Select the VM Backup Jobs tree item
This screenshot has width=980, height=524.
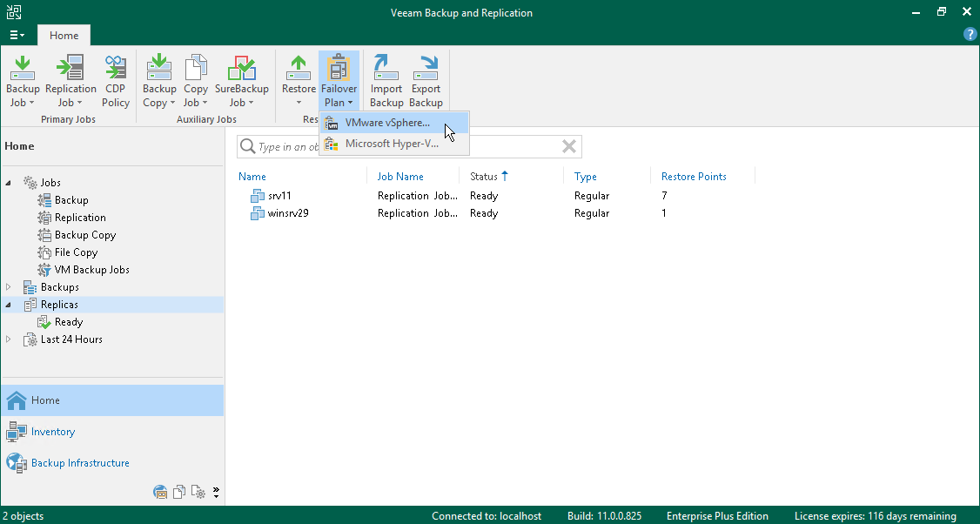[92, 270]
